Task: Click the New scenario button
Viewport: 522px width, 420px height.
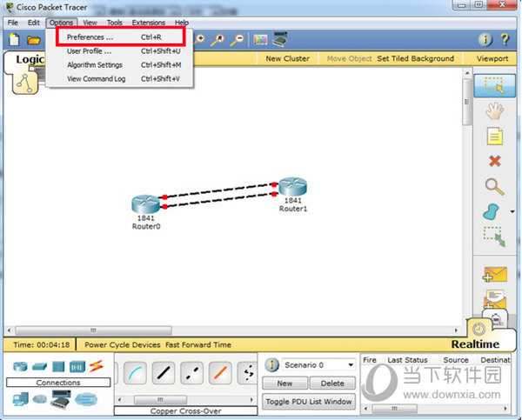Action: (284, 383)
